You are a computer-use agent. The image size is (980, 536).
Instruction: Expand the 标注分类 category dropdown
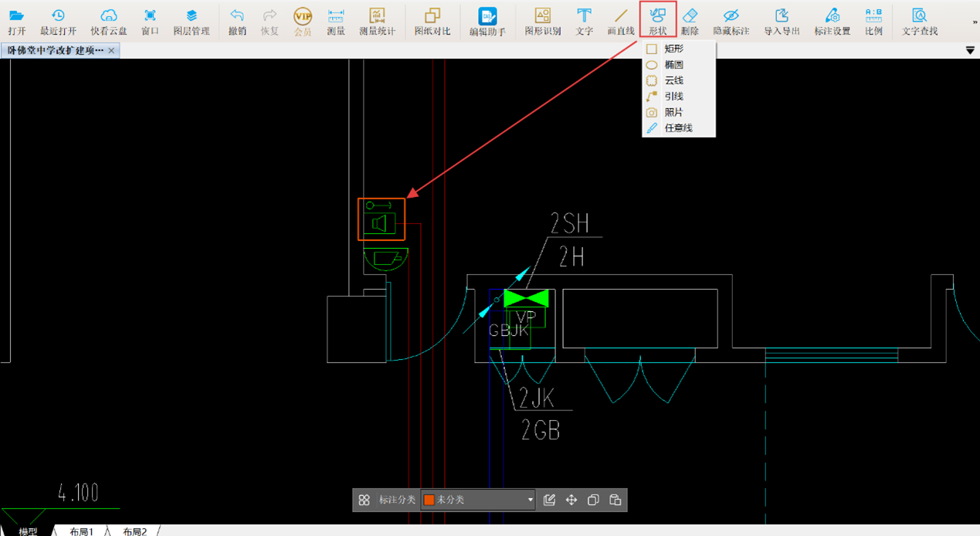tap(530, 500)
